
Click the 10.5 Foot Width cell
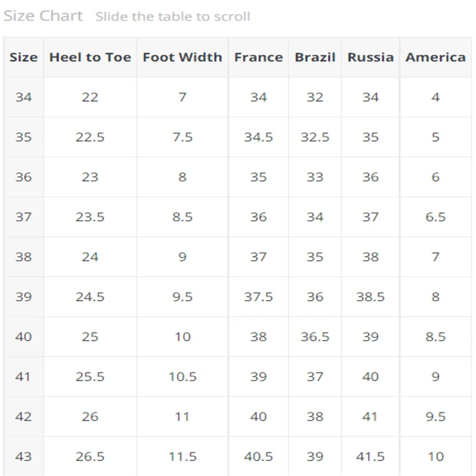click(182, 377)
